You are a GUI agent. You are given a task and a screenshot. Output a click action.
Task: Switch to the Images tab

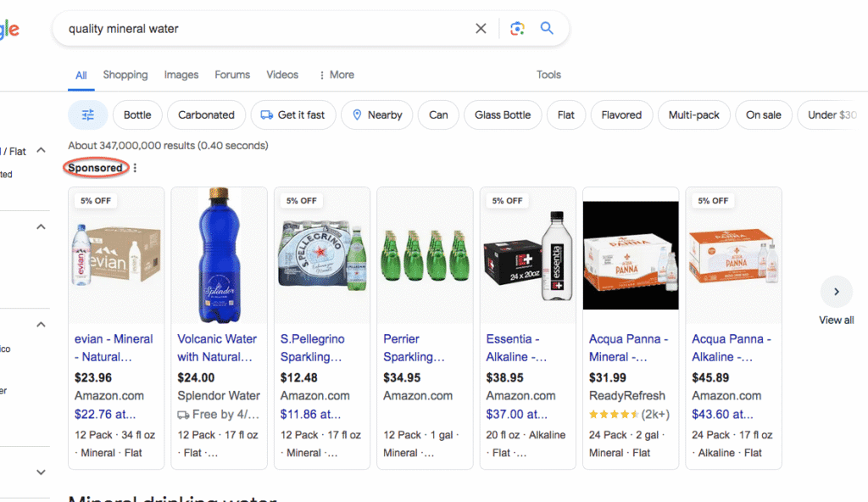coord(181,75)
